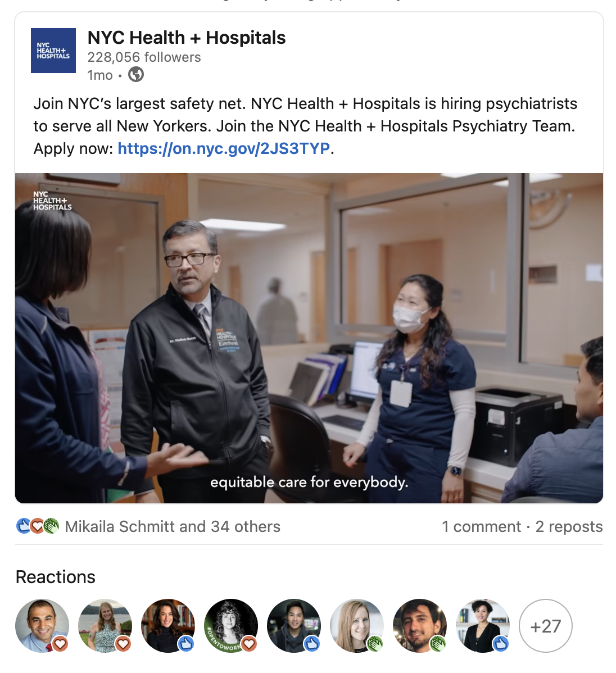Click the globe public visibility icon
The height and width of the screenshot is (673, 616).
pos(136,75)
